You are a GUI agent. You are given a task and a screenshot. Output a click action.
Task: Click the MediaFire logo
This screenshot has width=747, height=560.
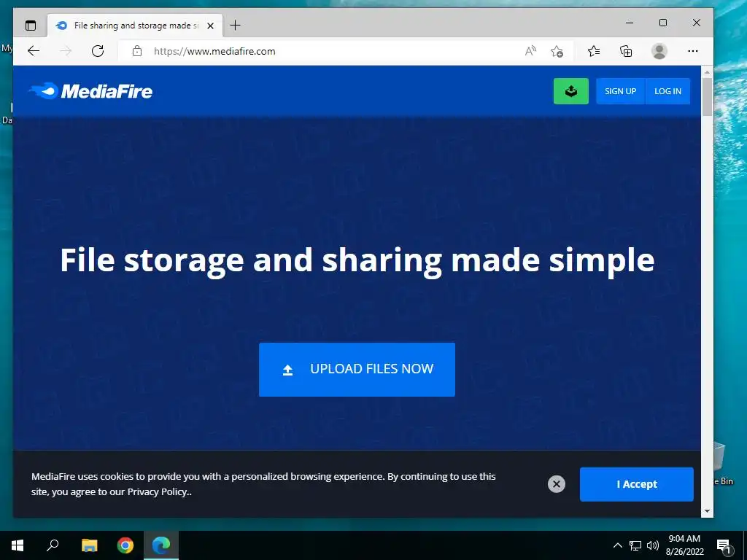click(x=90, y=91)
